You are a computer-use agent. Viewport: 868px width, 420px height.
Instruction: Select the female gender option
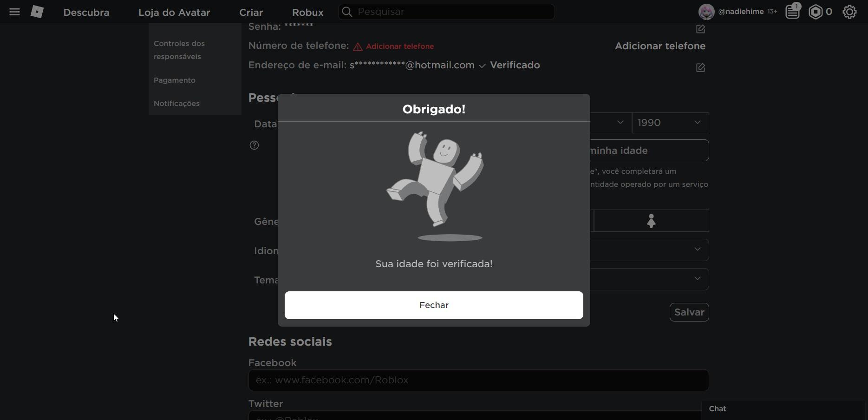click(x=651, y=221)
